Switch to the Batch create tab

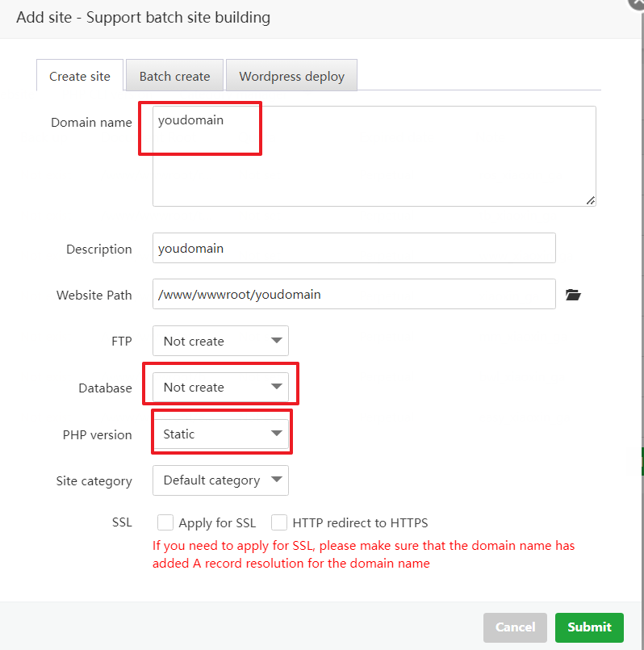174,75
